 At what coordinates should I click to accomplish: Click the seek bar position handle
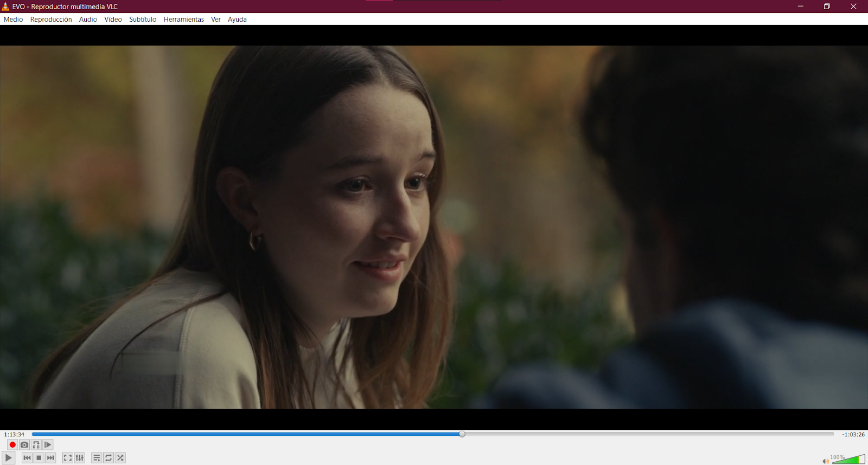[x=462, y=434]
